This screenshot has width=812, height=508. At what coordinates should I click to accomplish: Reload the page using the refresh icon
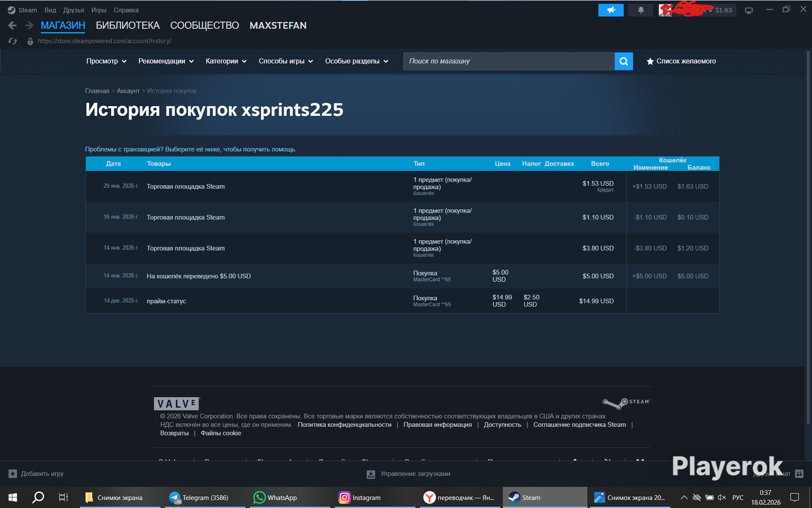pyautogui.click(x=13, y=41)
